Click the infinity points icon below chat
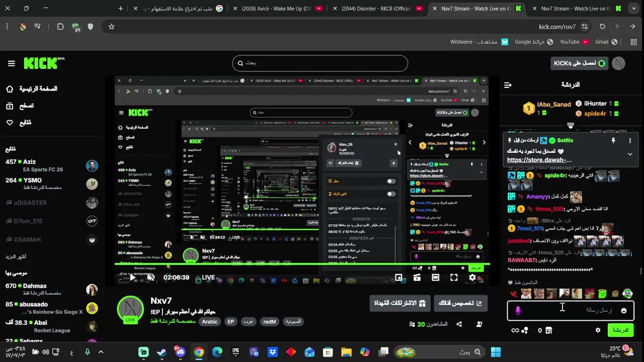 [x=515, y=330]
